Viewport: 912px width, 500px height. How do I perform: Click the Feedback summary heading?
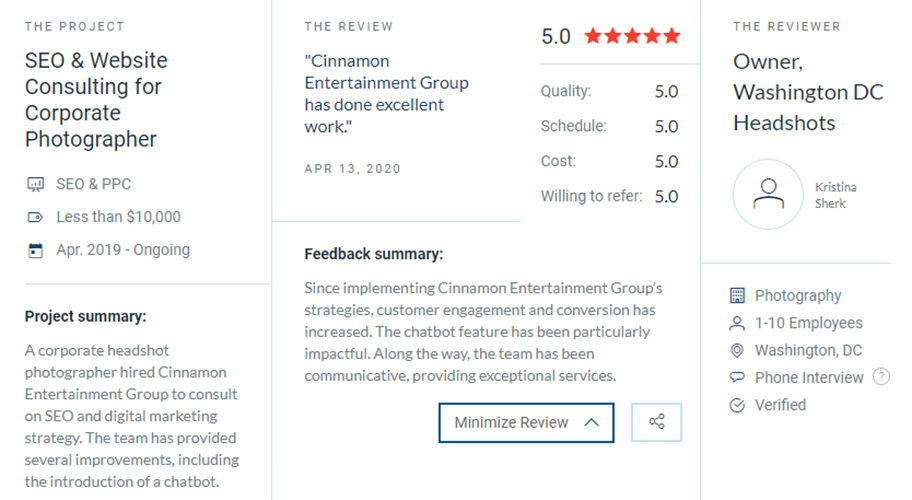coord(373,254)
